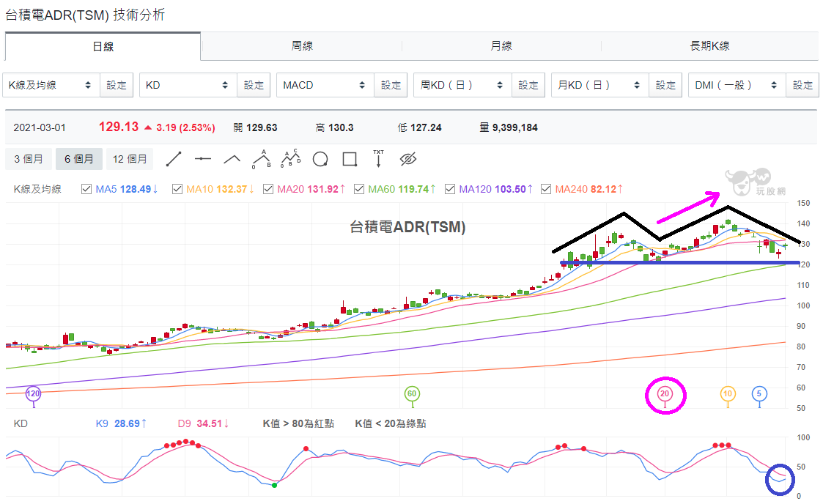Disable the MA60 moving average line
Screen dimensions: 823x504
(359, 189)
